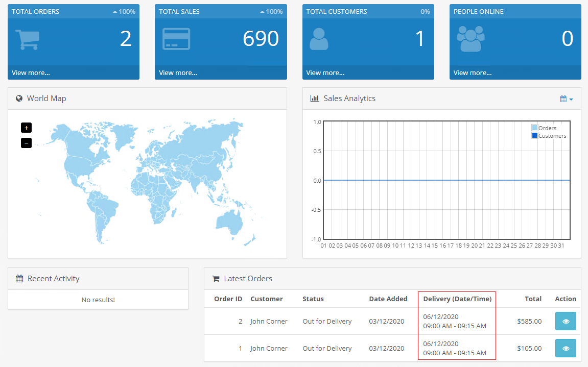Click the Order ID column header
The width and height of the screenshot is (588, 367).
pyautogui.click(x=228, y=299)
